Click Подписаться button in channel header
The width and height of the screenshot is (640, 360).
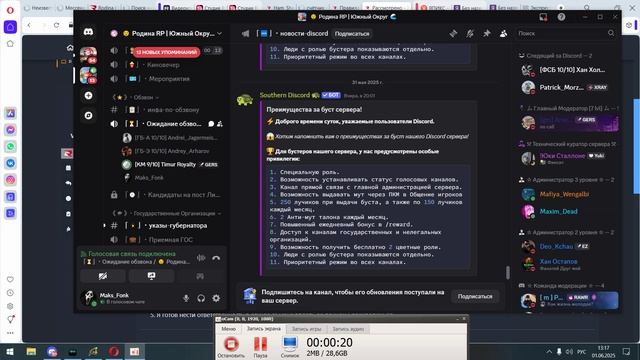click(352, 33)
